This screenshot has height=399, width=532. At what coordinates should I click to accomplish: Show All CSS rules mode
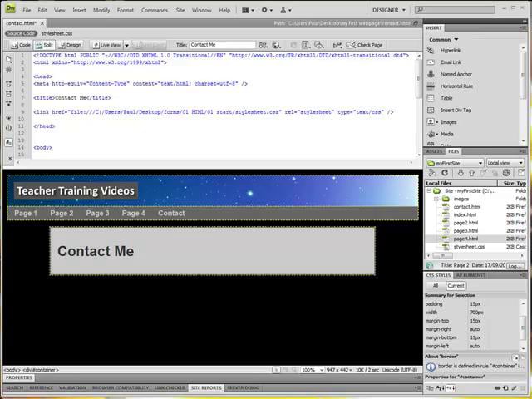pos(436,286)
